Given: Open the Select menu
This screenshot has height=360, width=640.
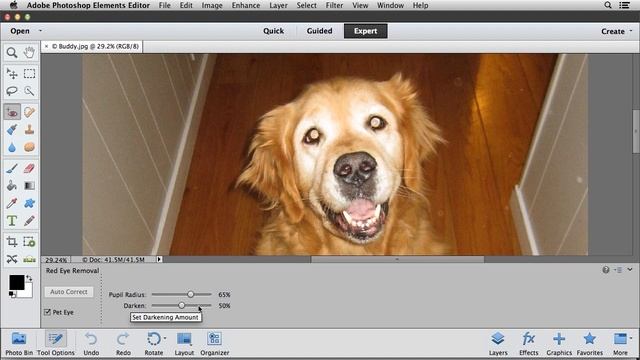Looking at the screenshot, I should [x=306, y=5].
